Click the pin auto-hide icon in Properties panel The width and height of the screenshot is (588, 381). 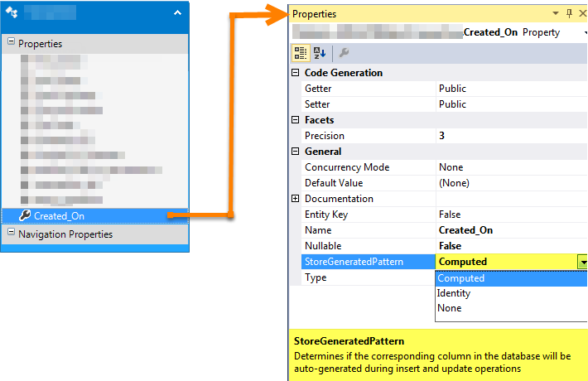(x=568, y=14)
